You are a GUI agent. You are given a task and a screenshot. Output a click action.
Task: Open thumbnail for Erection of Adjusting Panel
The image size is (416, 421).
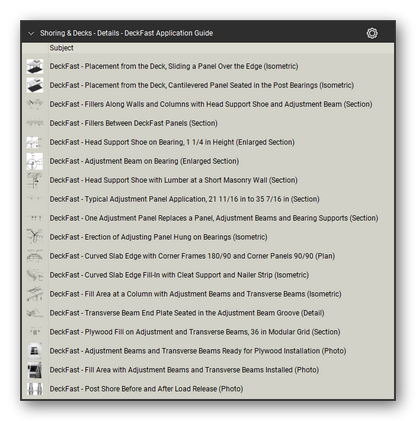[35, 237]
